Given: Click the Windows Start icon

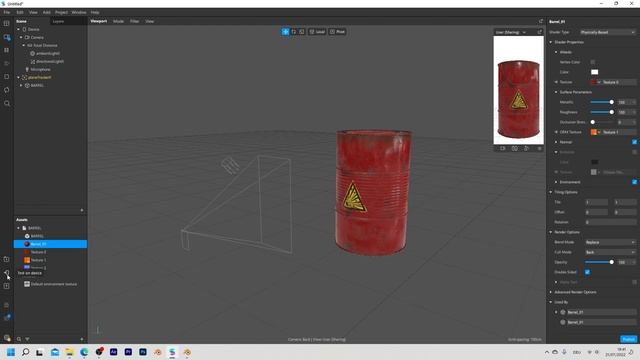Looking at the screenshot, I should (x=11, y=352).
